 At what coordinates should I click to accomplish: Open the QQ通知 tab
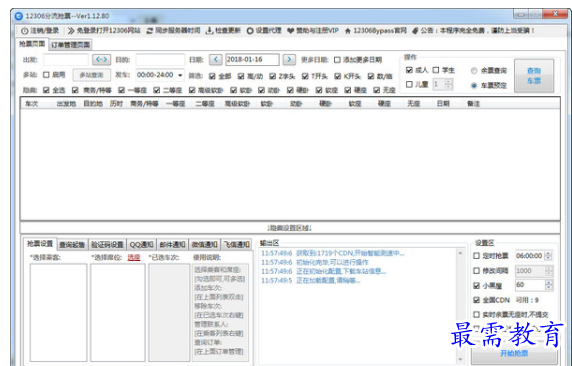[141, 244]
